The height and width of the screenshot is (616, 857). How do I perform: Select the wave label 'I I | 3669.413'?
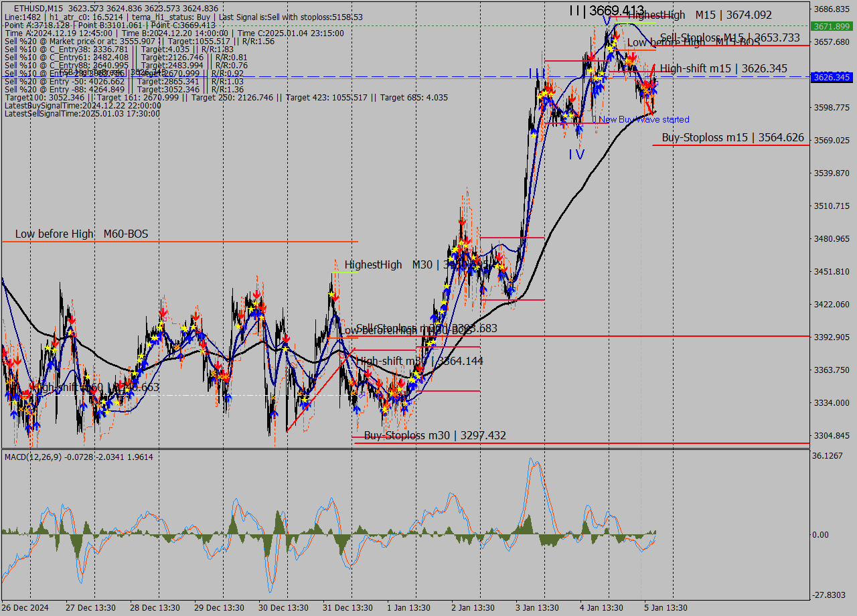coord(607,10)
